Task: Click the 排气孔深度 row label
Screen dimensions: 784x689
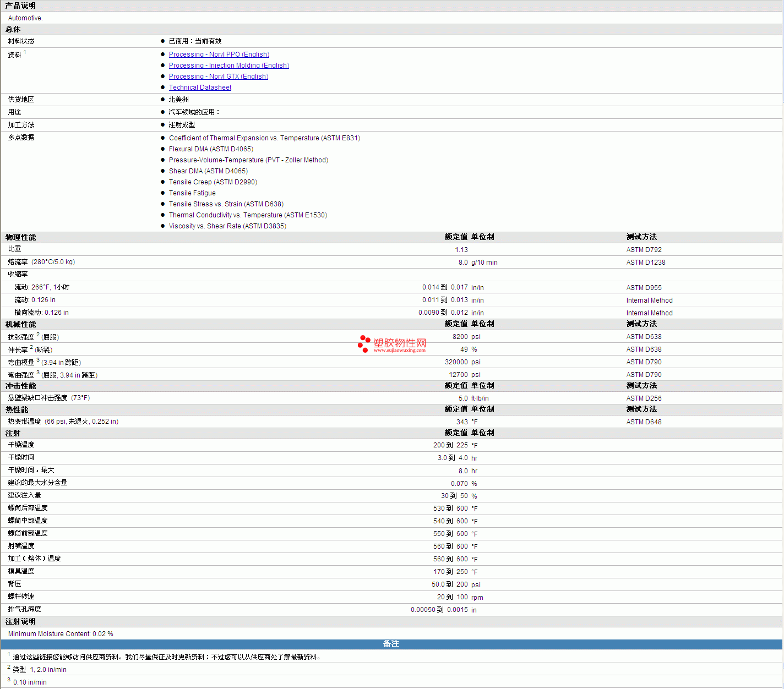Action: 24,609
